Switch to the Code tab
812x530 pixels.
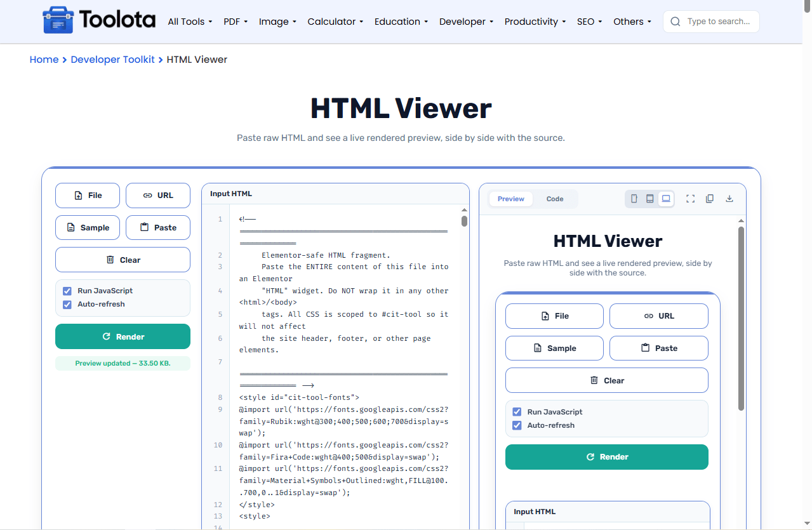tap(555, 199)
